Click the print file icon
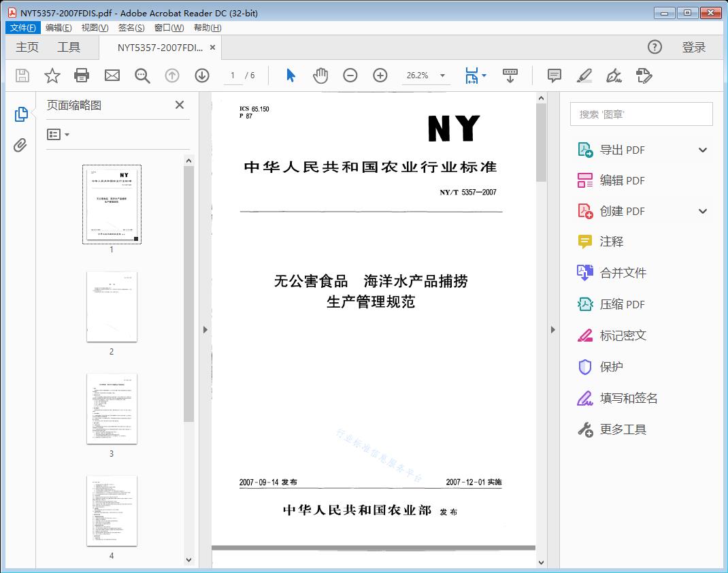Image resolution: width=728 pixels, height=573 pixels. pyautogui.click(x=82, y=76)
